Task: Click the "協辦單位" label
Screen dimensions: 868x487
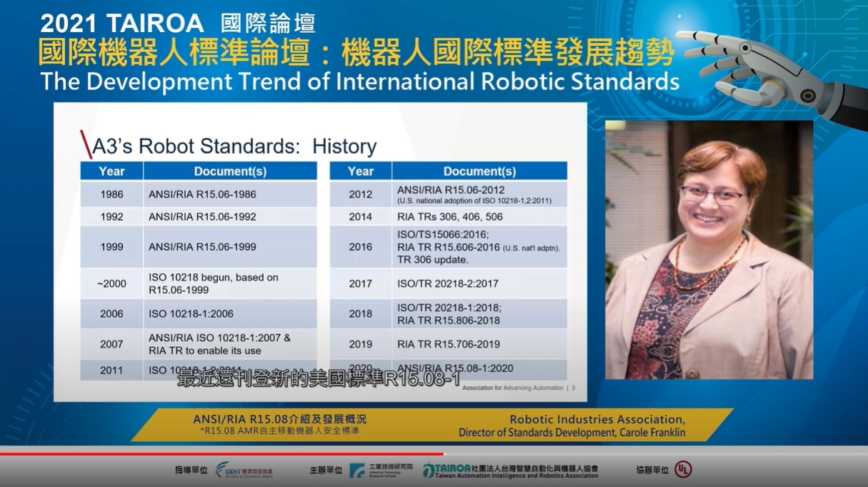Action: tap(652, 470)
